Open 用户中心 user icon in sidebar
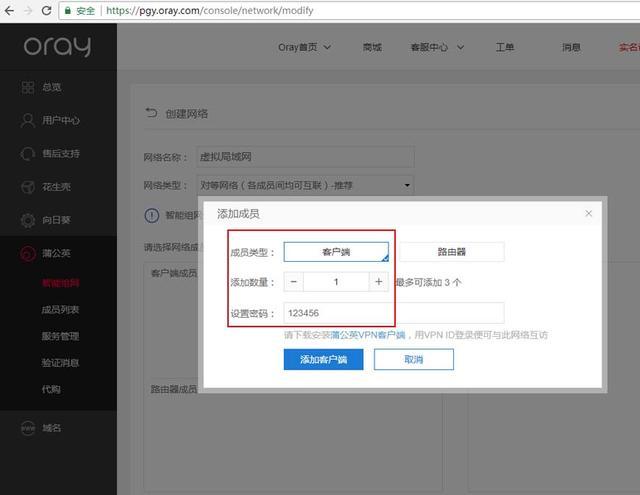This screenshot has width=640, height=495. 28,120
